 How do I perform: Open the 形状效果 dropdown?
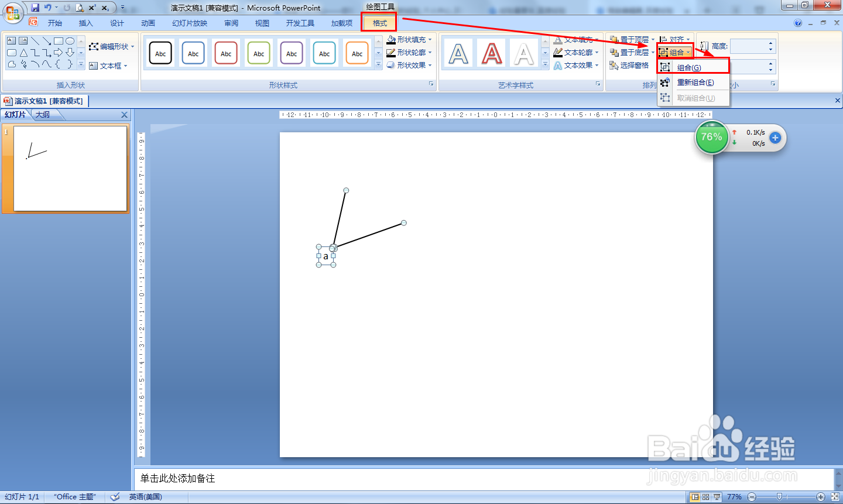(410, 65)
